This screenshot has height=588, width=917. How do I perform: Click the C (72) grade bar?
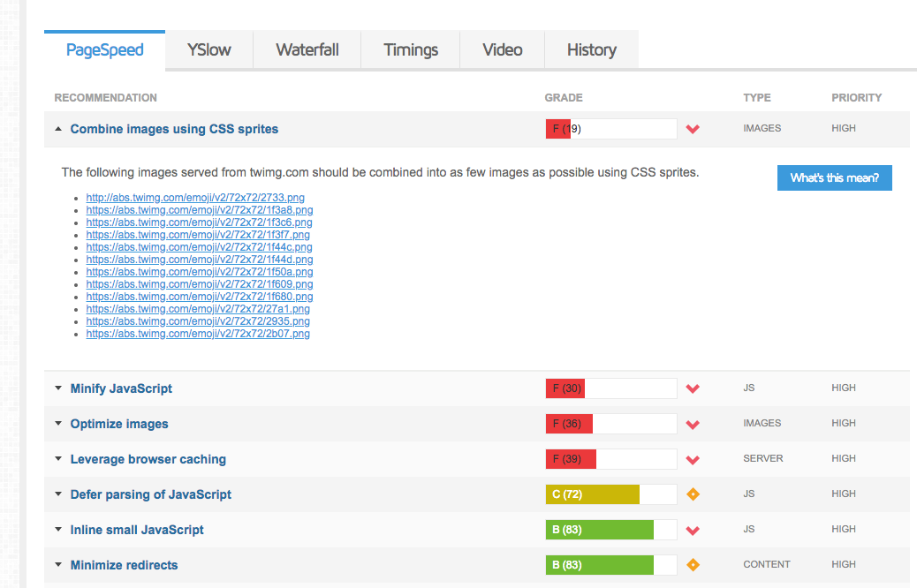point(610,494)
